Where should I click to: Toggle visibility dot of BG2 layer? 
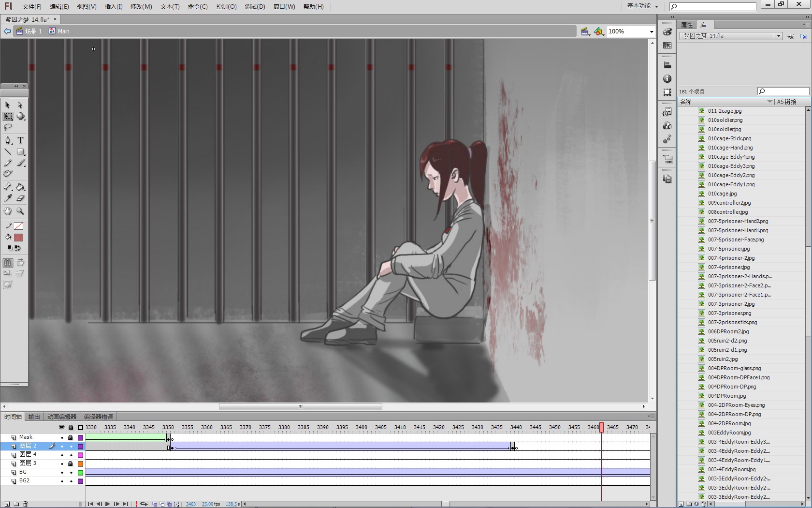point(62,481)
